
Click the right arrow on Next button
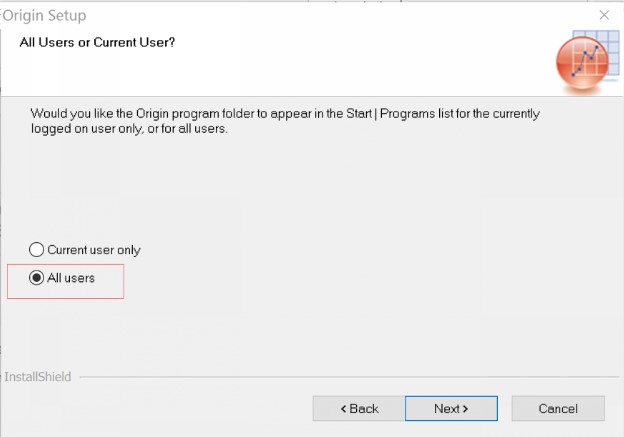(x=465, y=408)
